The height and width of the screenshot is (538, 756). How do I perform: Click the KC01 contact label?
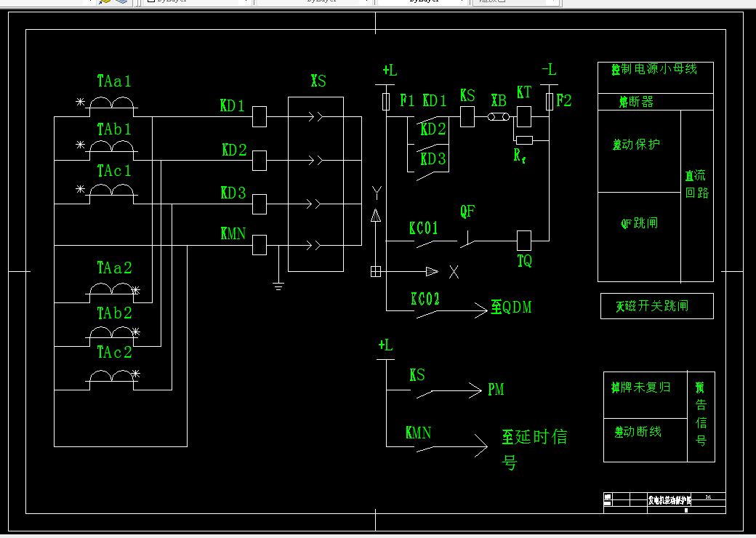[423, 228]
